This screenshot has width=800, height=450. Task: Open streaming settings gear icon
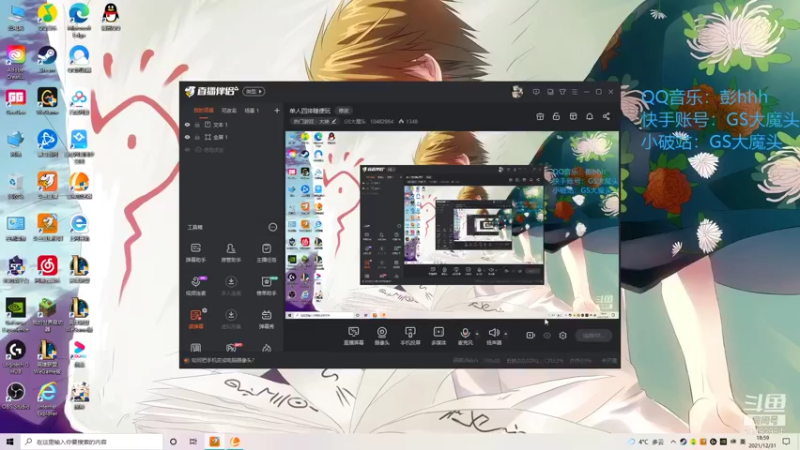563,335
